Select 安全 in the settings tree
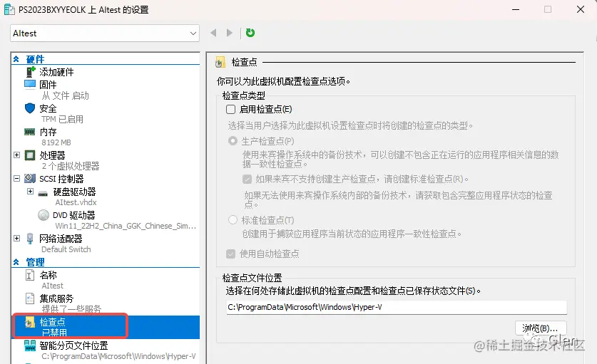Viewport: 597px width, 364px height. coord(48,108)
